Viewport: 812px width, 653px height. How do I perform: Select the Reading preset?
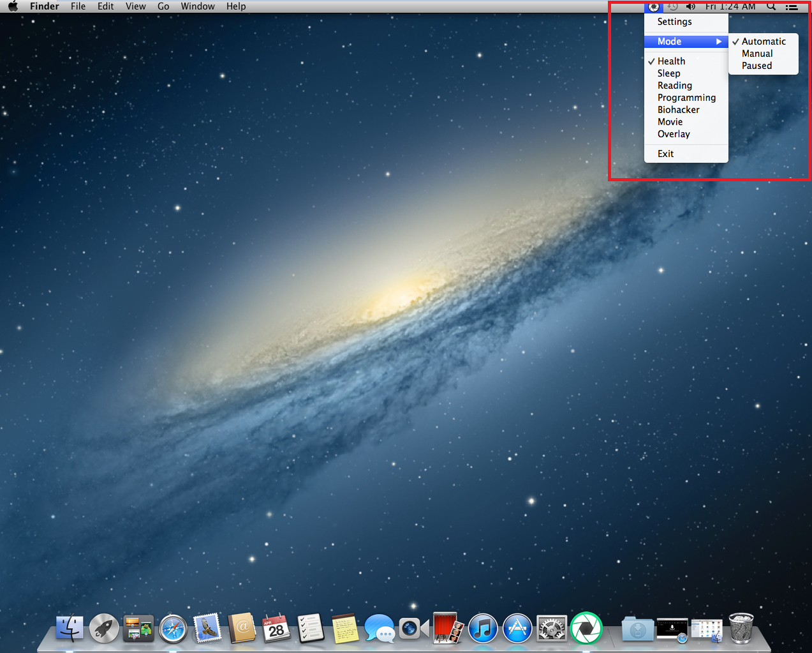coord(686,86)
